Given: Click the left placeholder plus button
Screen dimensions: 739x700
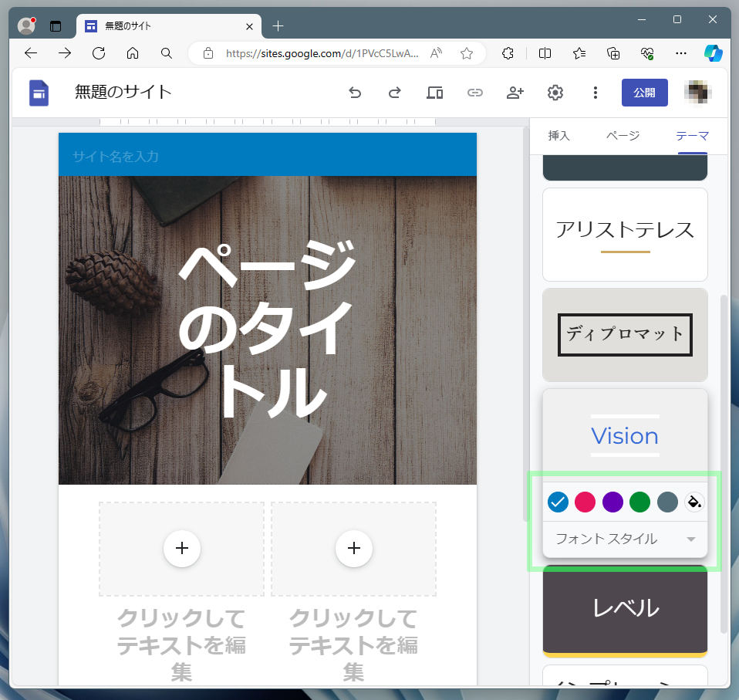Looking at the screenshot, I should tap(182, 548).
